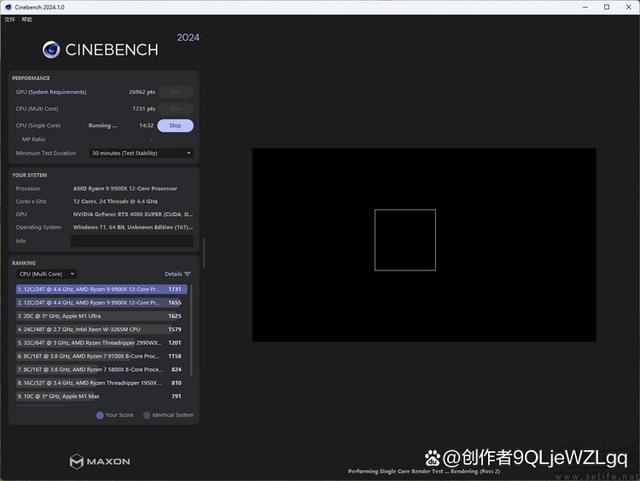This screenshot has height=481, width=640.
Task: Click the render status text at the bottom
Action: click(x=424, y=471)
